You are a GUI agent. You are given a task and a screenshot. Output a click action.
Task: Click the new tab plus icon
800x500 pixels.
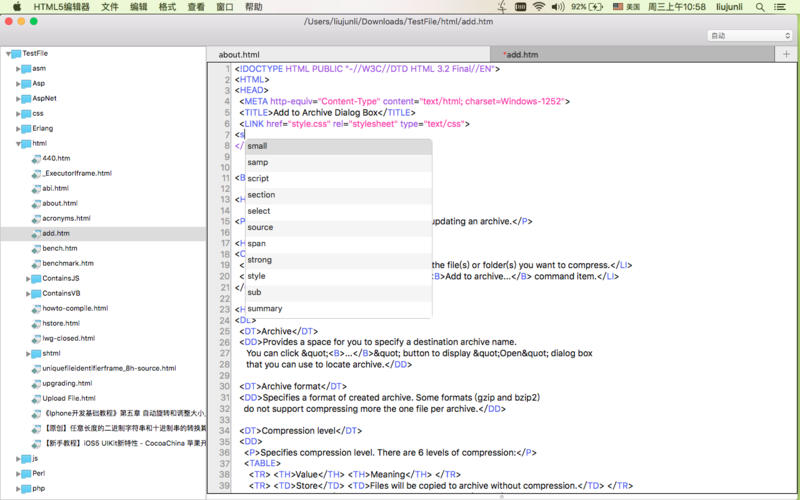(x=786, y=54)
